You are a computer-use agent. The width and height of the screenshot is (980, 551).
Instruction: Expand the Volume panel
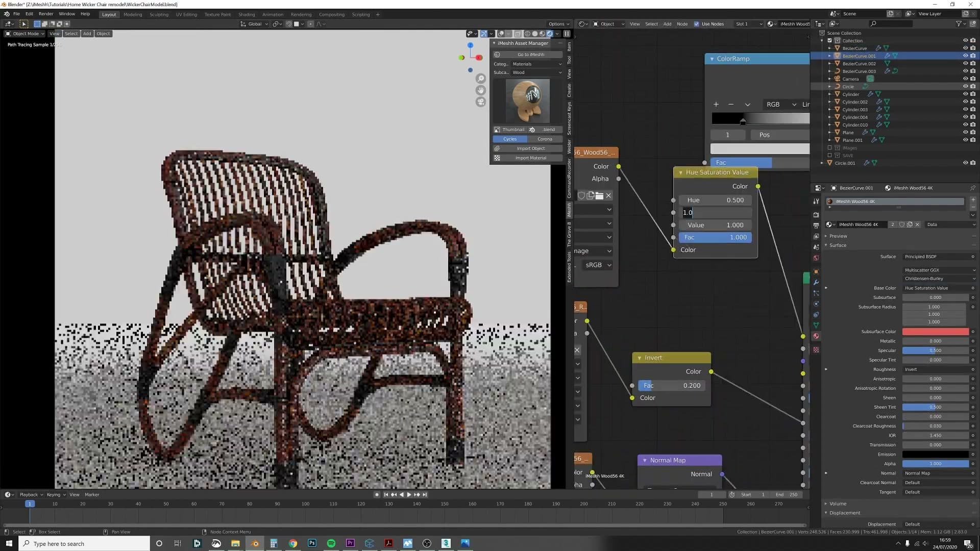[838, 504]
